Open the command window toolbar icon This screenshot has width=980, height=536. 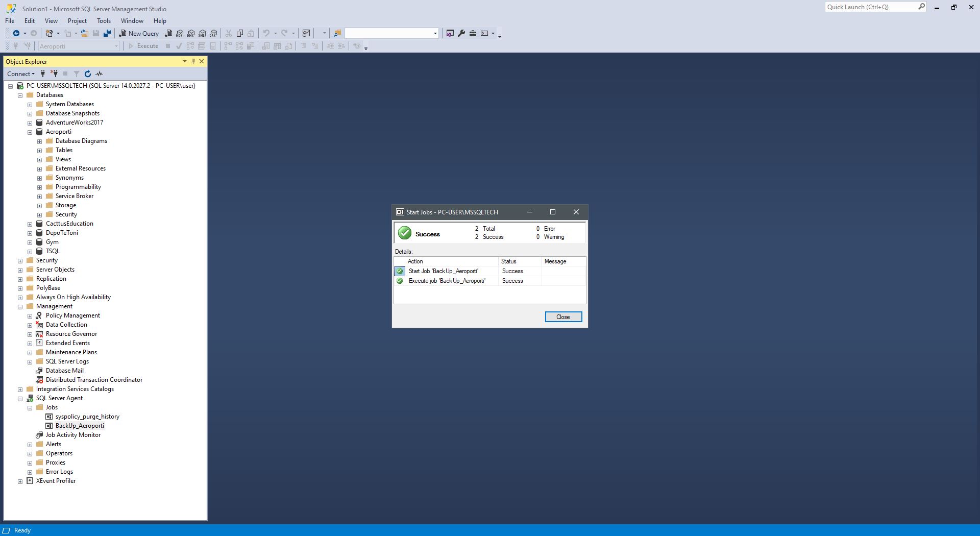point(484,33)
